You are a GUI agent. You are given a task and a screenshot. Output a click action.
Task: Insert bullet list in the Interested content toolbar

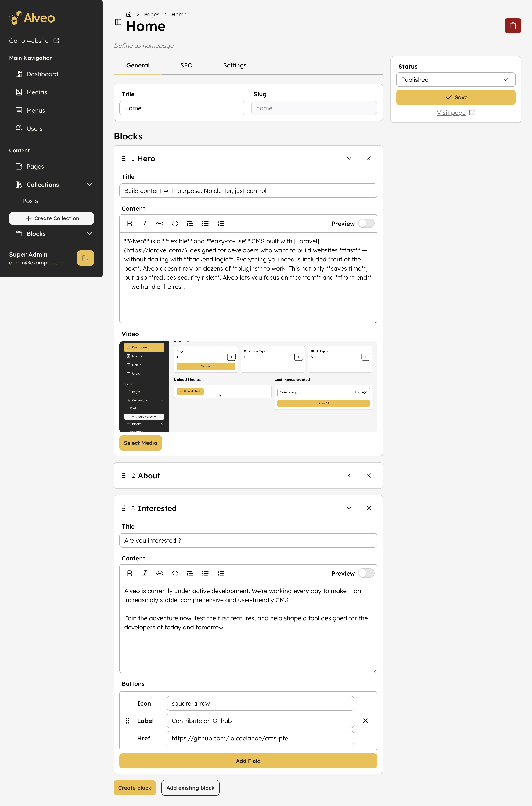click(x=205, y=573)
